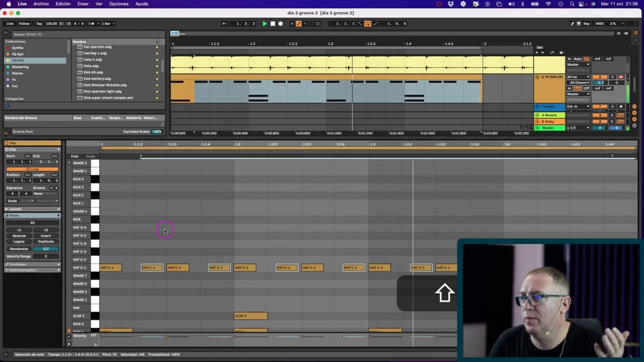Open the Archivo menu
The width and height of the screenshot is (644, 362).
pos(41,4)
